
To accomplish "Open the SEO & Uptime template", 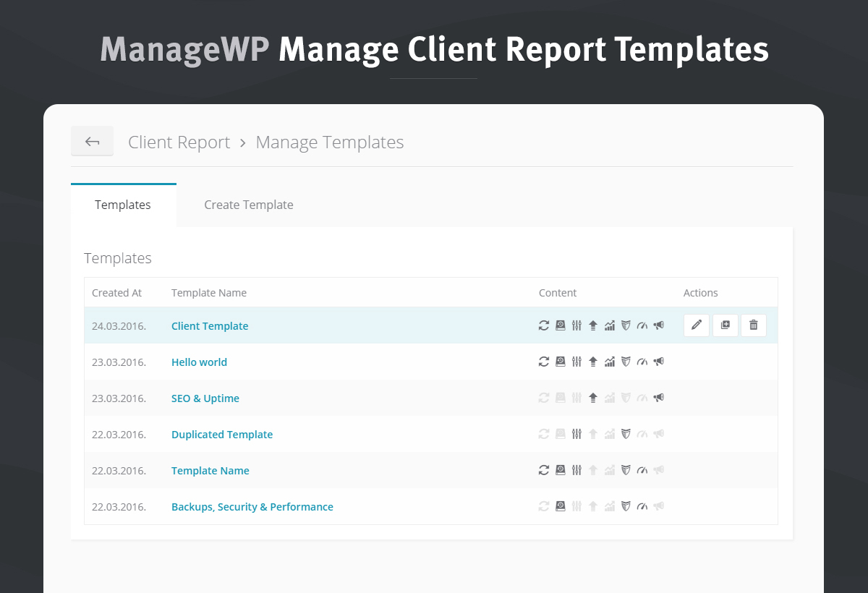I will coord(205,398).
